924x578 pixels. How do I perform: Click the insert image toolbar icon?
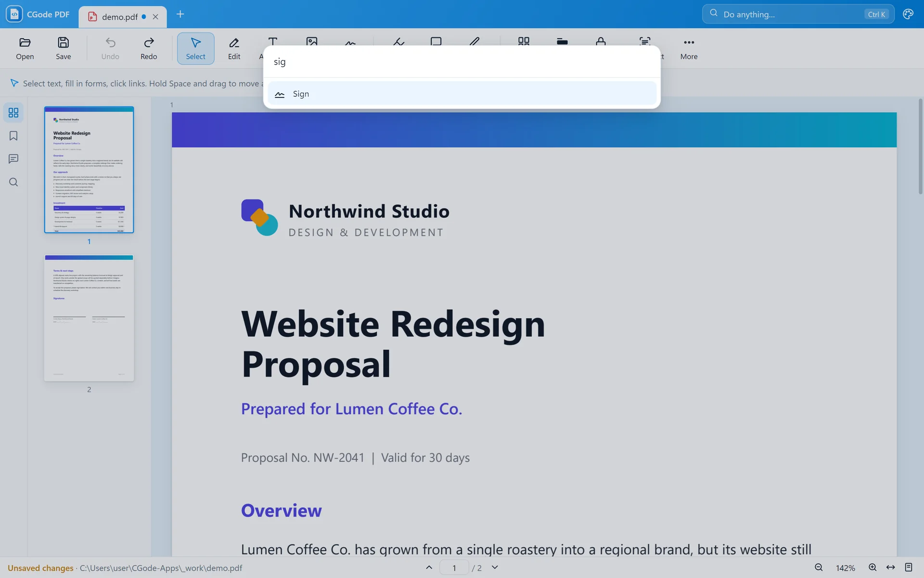(x=312, y=41)
